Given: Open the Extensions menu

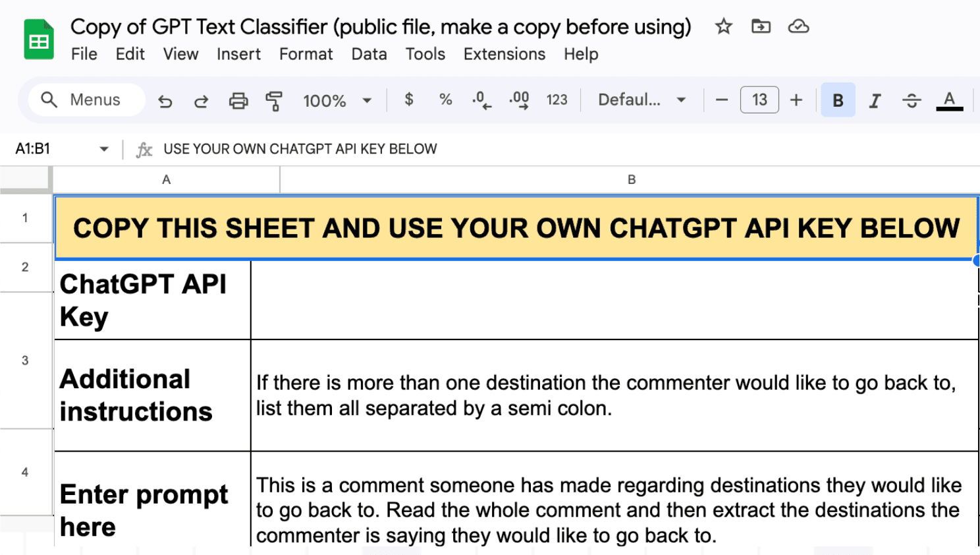Looking at the screenshot, I should coord(504,54).
